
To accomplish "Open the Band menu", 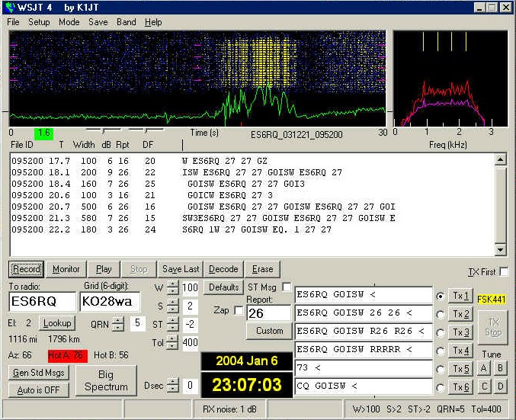I will pos(127,22).
